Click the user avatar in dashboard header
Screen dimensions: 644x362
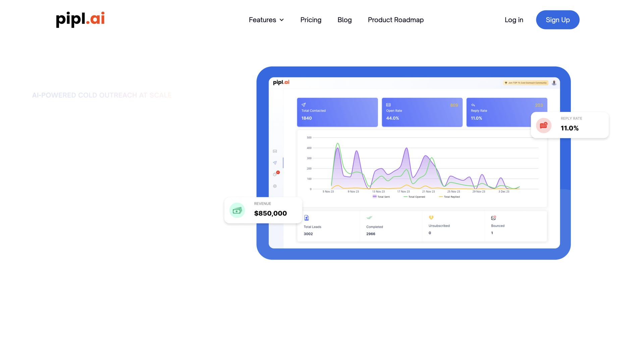click(x=554, y=83)
